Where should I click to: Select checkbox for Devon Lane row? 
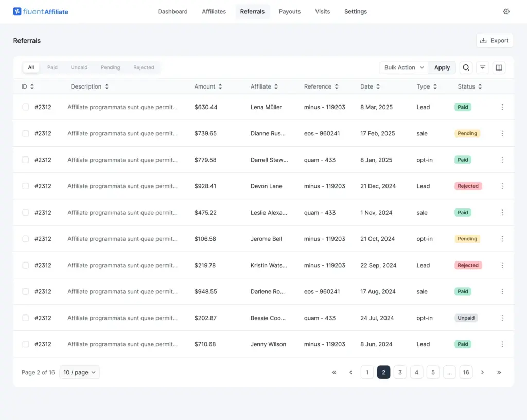click(26, 186)
